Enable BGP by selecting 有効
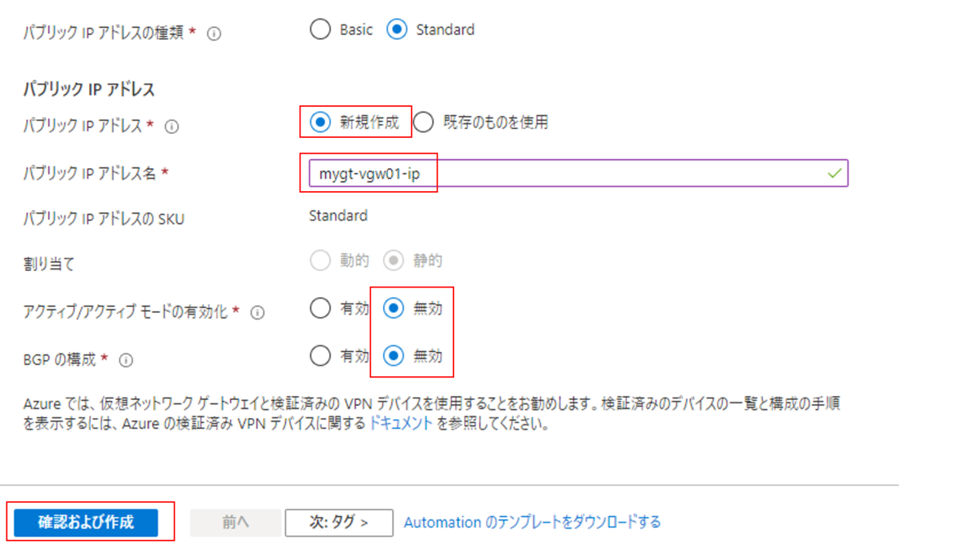Image resolution: width=980 pixels, height=552 pixels. pos(321,355)
